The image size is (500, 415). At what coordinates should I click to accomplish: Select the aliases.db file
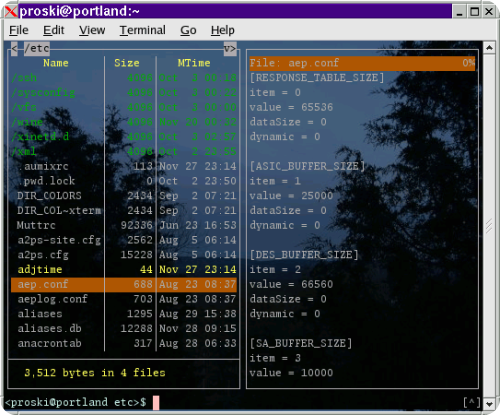click(x=124, y=328)
